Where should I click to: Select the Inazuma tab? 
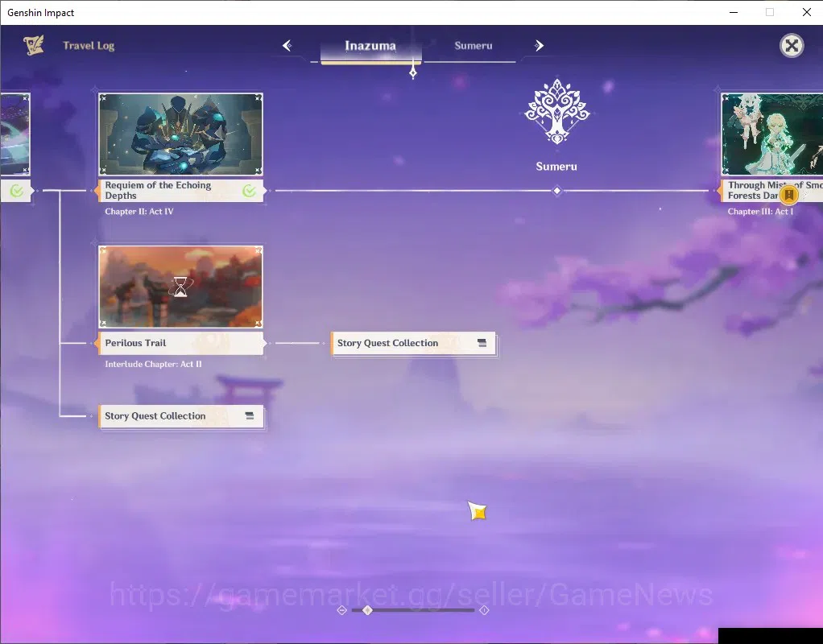coord(370,46)
